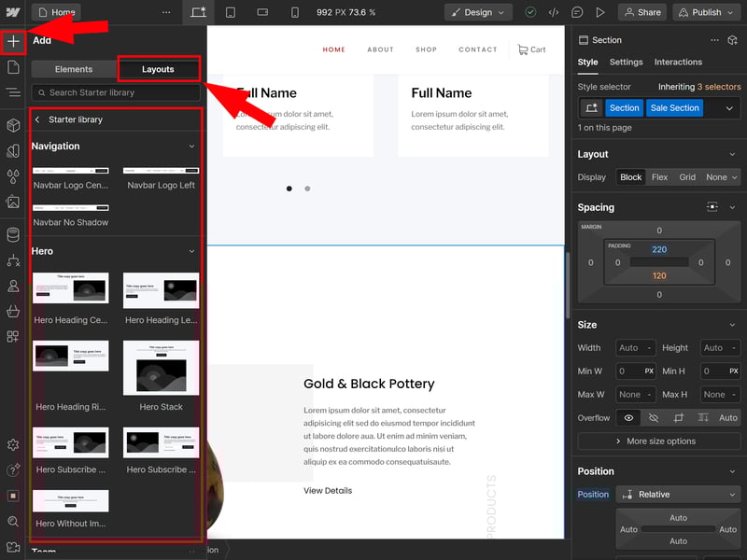Open the CMS database icon
This screenshot has width=747, height=560.
click(x=13, y=234)
